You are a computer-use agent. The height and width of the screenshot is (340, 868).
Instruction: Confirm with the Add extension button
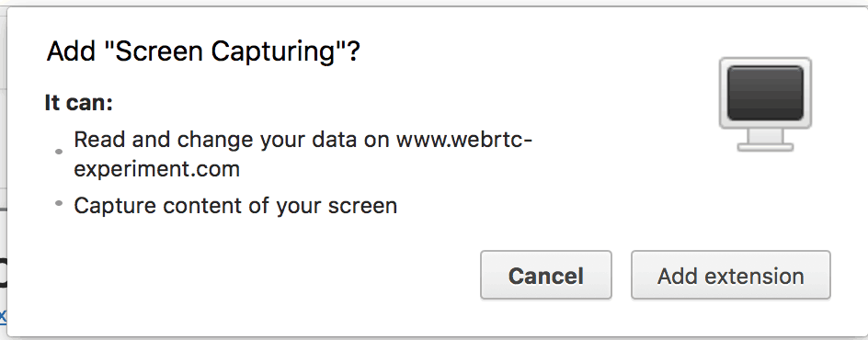coord(731,276)
